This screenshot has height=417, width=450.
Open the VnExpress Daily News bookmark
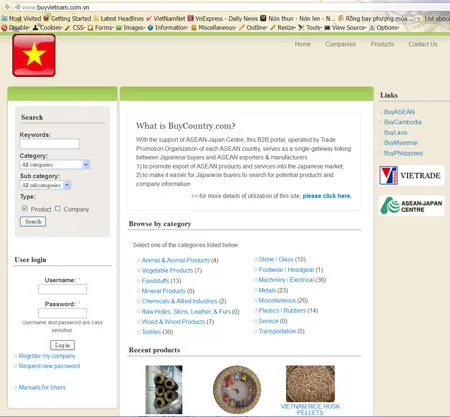click(222, 18)
